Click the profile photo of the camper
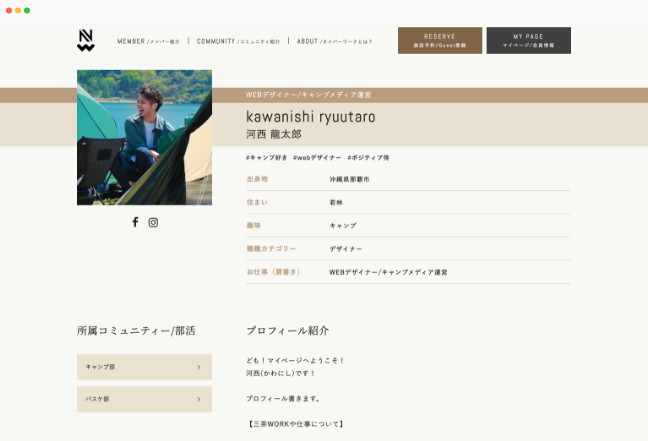 (144, 137)
